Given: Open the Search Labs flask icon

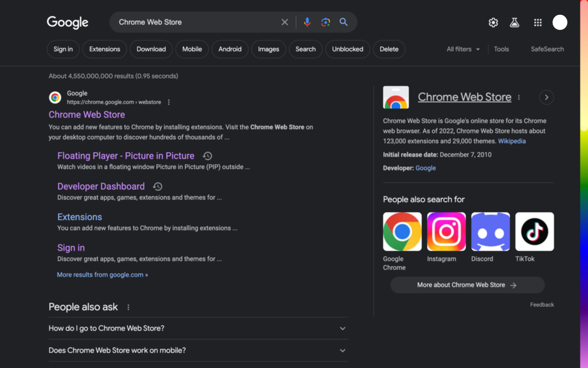Looking at the screenshot, I should (514, 22).
